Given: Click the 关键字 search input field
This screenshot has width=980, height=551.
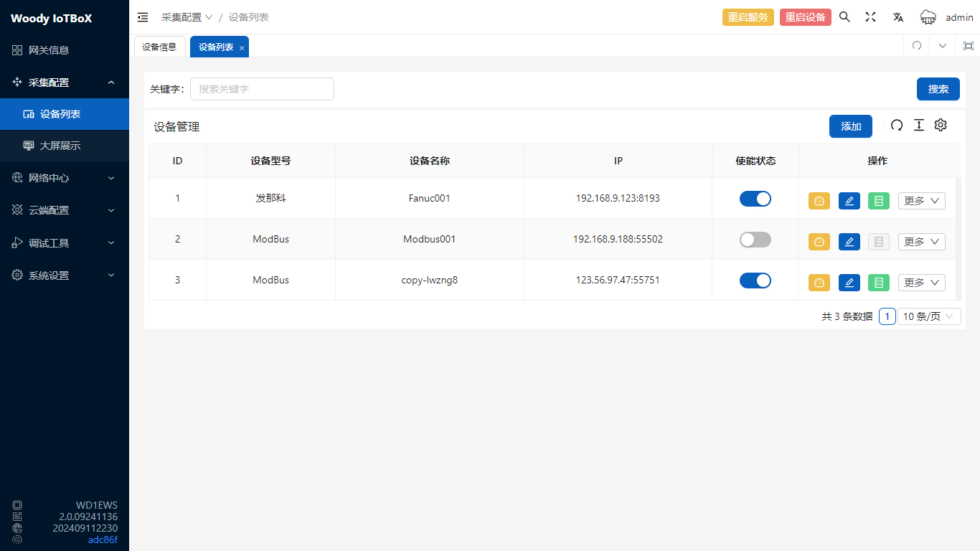Looking at the screenshot, I should [262, 89].
